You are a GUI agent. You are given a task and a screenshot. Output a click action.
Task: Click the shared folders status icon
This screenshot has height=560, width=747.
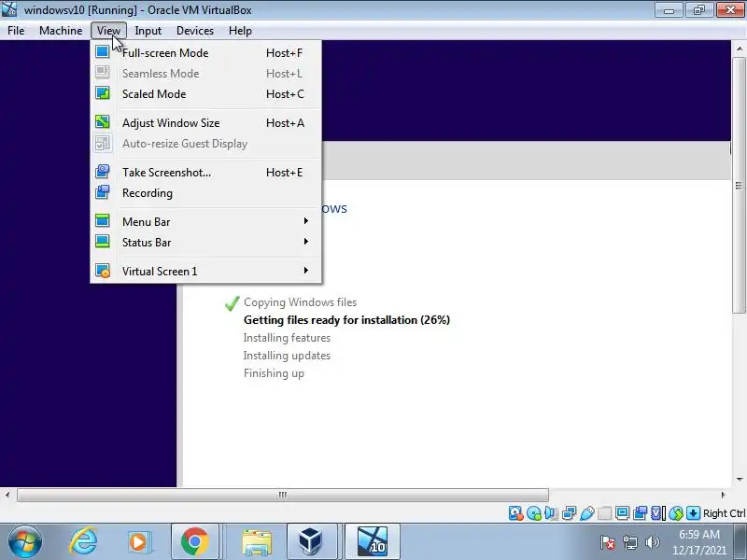click(604, 512)
